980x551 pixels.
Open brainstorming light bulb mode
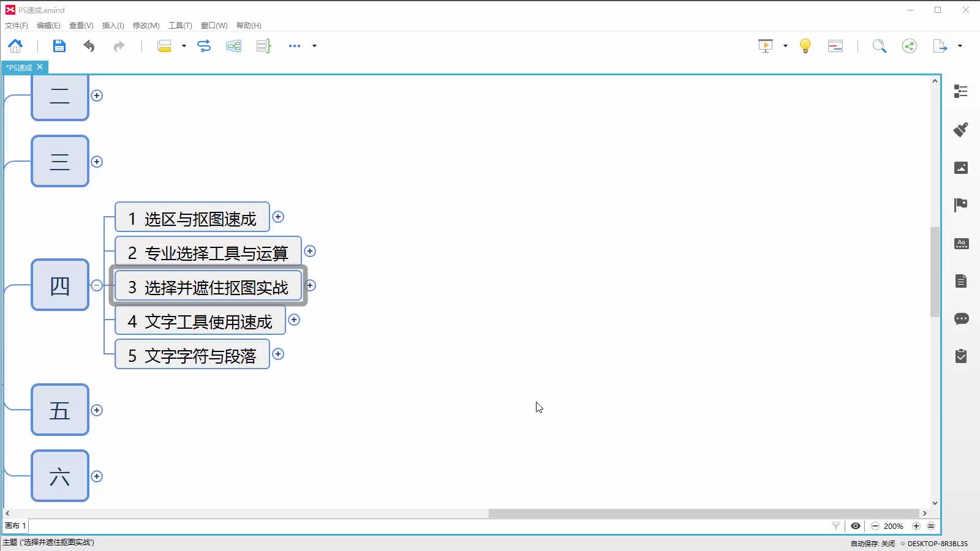(x=805, y=46)
